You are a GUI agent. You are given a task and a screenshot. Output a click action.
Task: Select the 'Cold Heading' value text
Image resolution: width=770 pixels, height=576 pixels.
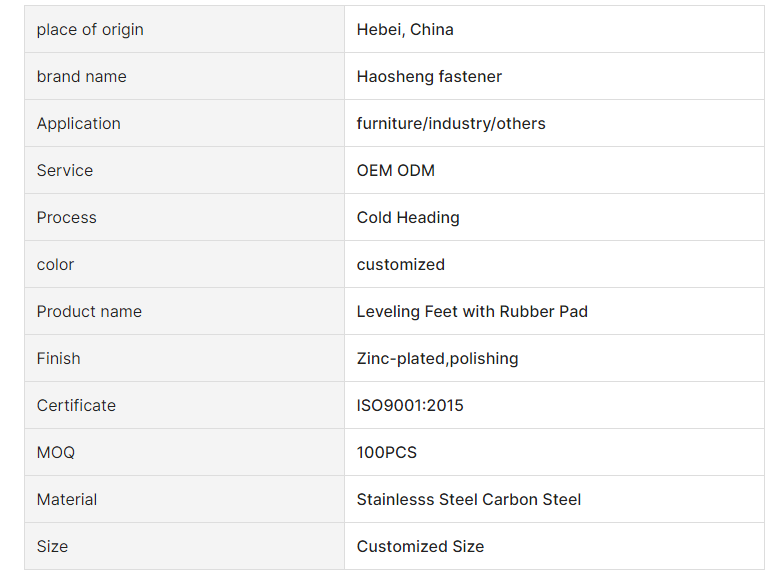(408, 218)
